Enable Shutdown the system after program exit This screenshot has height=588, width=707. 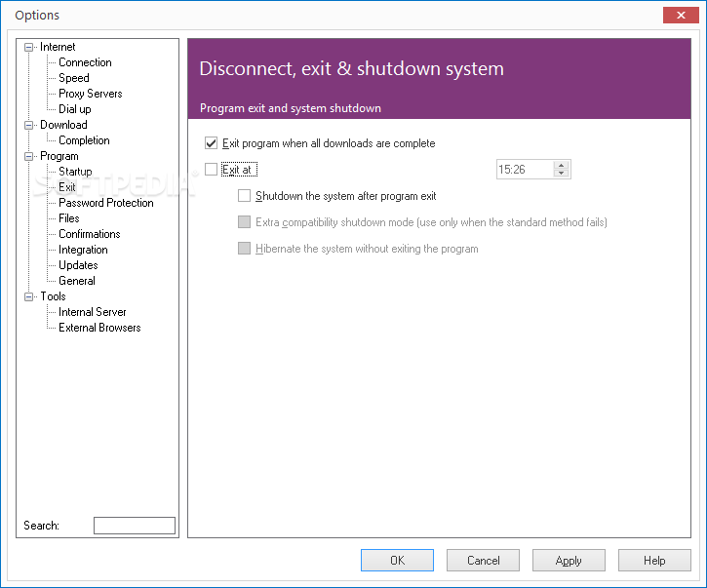[244, 196]
